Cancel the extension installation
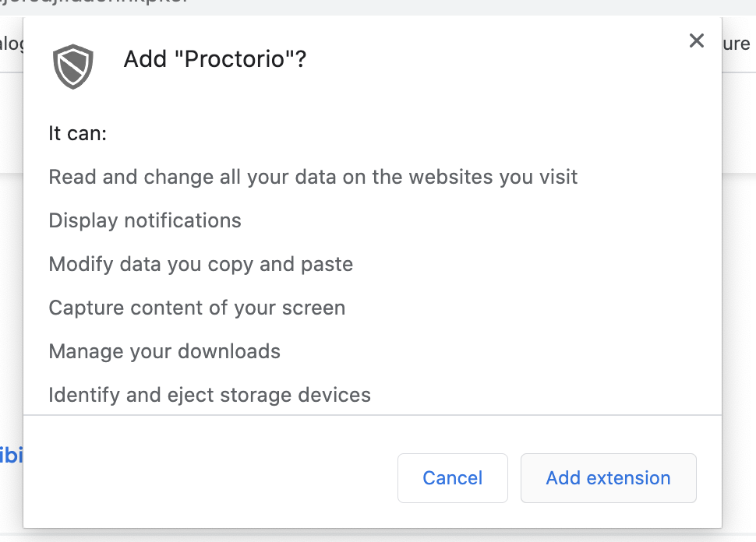The height and width of the screenshot is (542, 756). tap(452, 478)
